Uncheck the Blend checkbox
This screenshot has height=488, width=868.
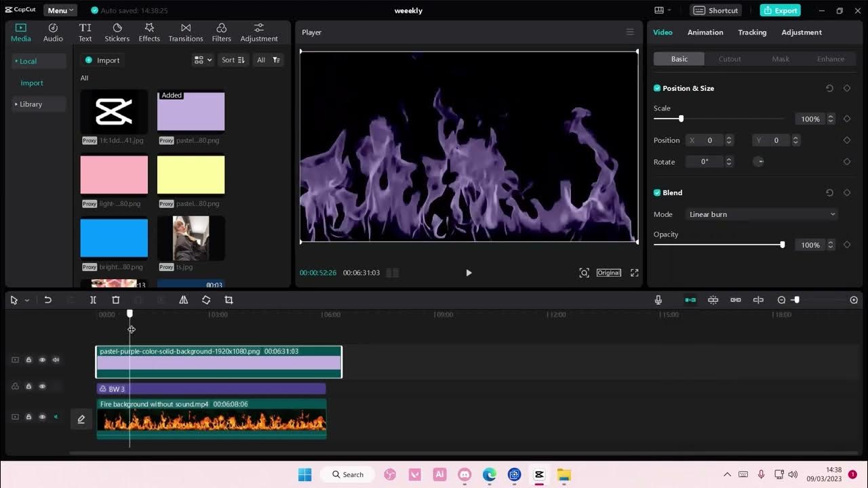(657, 192)
